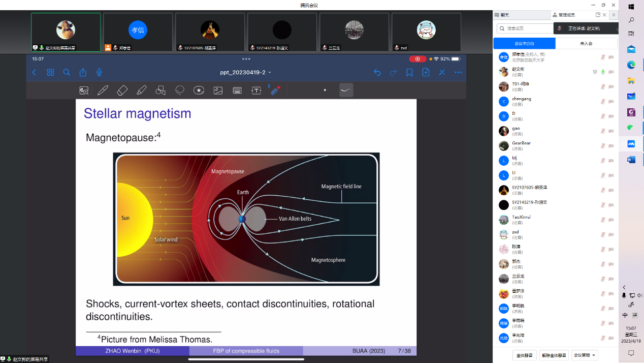
Task: Select the Eraser tool
Action: click(122, 90)
